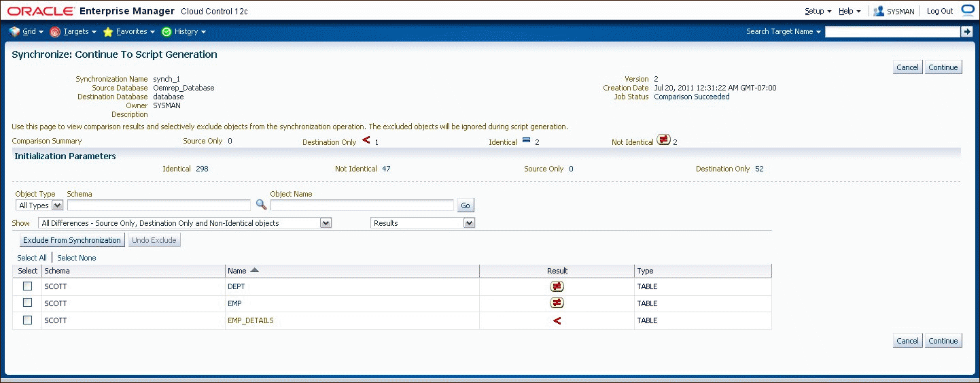Click the schema search magnifier icon

[261, 205]
